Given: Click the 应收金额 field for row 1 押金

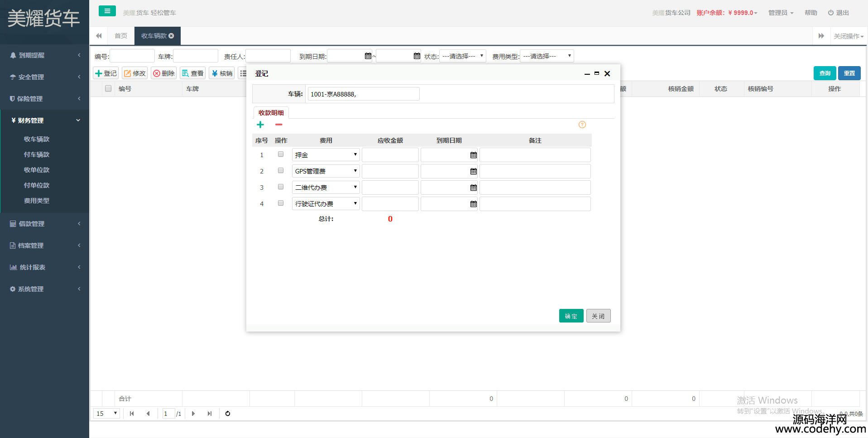Looking at the screenshot, I should point(390,155).
